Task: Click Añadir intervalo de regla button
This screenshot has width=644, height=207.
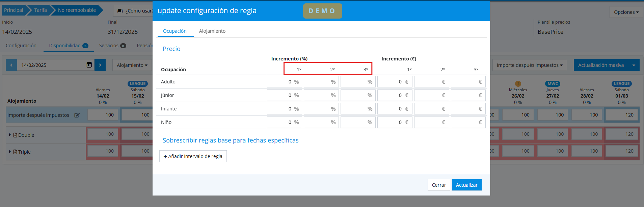Action: point(193,156)
